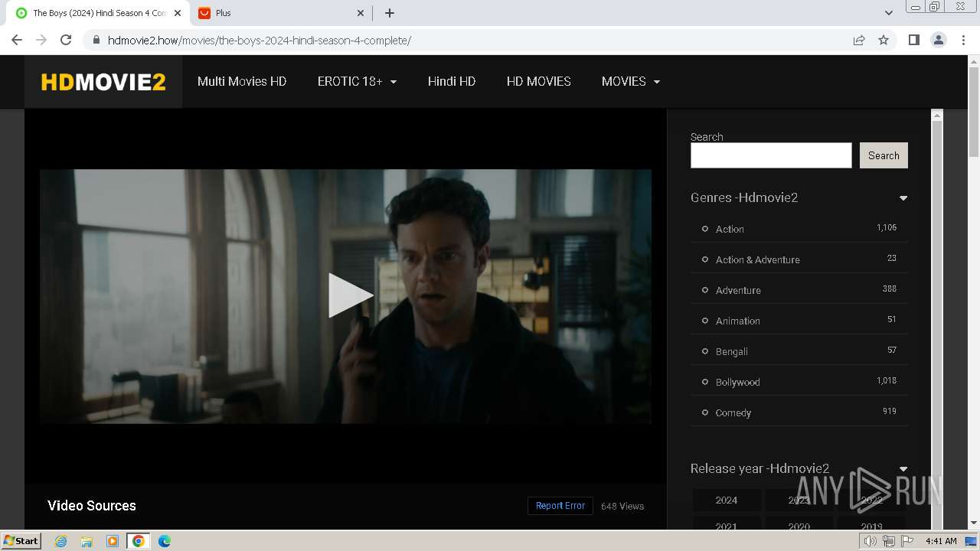
Task: Select the Bollywood genre
Action: (x=738, y=382)
